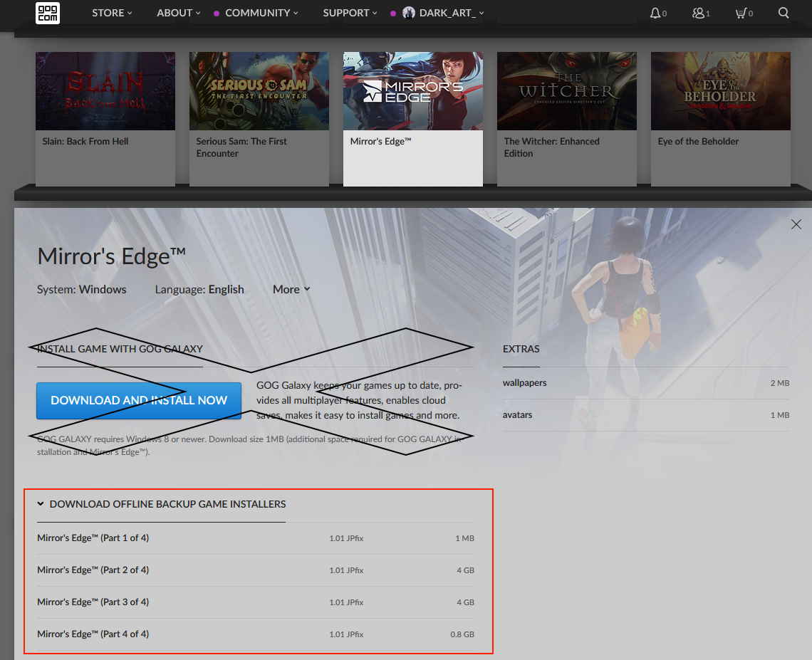The image size is (812, 660).
Task: Click the 0.8 GB size of Part 4
Action: coord(462,634)
